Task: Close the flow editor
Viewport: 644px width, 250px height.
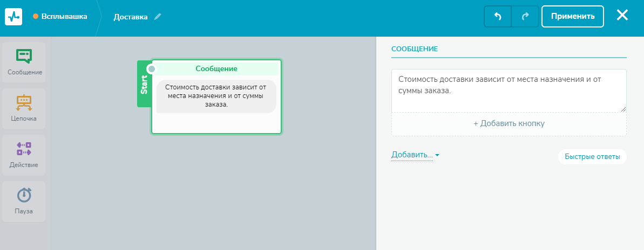Action: (x=622, y=16)
